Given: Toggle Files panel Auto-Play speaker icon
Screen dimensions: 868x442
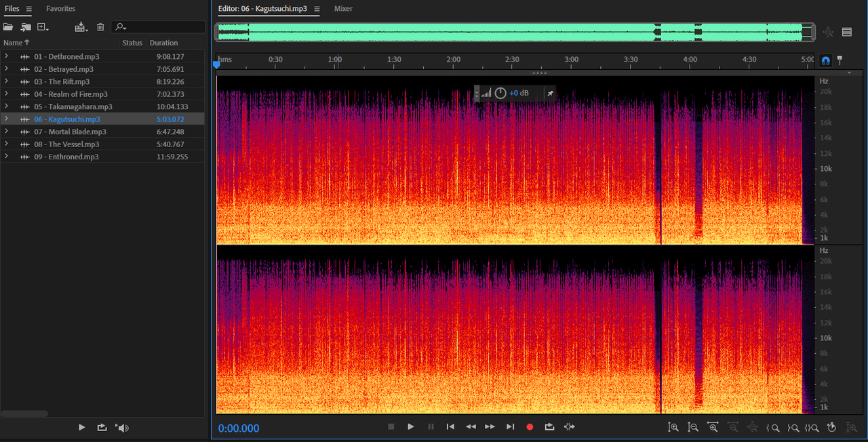Looking at the screenshot, I should click(122, 428).
